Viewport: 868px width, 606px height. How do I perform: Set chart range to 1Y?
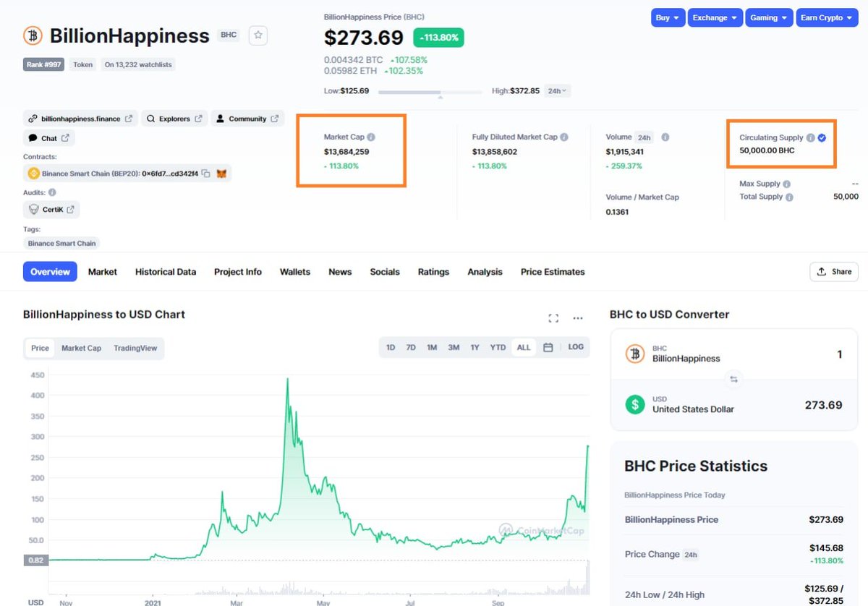click(475, 347)
